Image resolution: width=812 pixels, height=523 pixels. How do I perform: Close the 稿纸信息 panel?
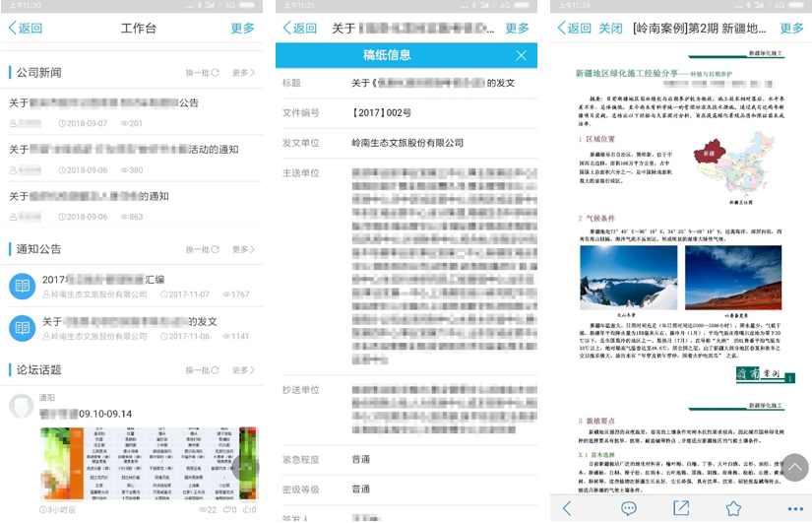click(x=521, y=55)
